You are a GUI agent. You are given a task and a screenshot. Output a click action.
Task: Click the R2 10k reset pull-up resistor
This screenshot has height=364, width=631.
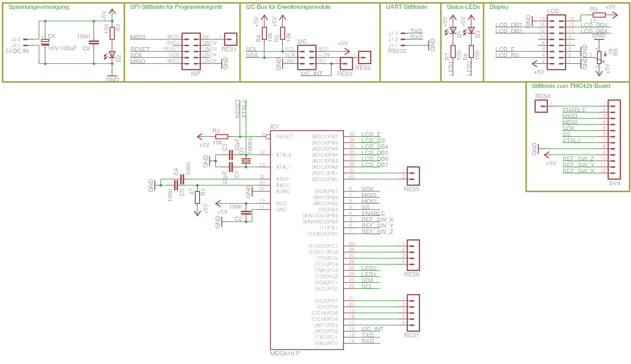click(x=222, y=137)
